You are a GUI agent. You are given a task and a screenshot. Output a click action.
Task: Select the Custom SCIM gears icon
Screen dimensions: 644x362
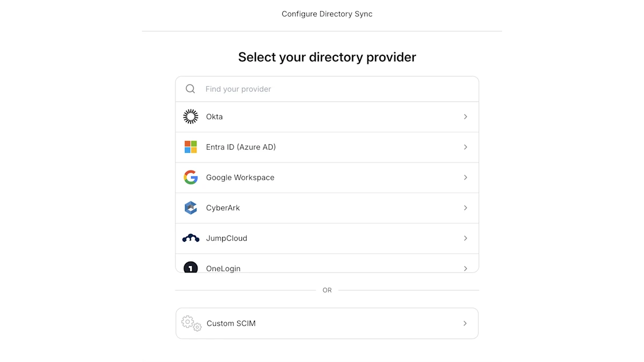pyautogui.click(x=191, y=323)
